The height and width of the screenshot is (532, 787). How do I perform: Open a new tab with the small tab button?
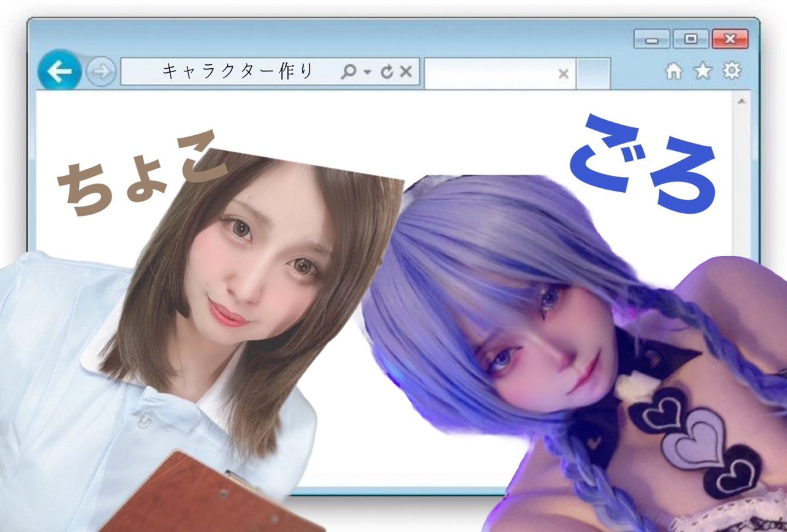pos(593,73)
